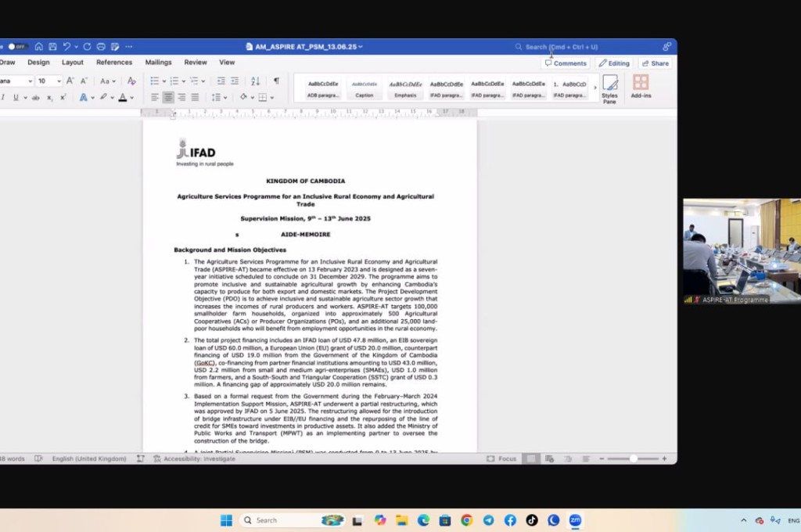The height and width of the screenshot is (532, 801).
Task: Redo the last action
Action: (x=87, y=46)
